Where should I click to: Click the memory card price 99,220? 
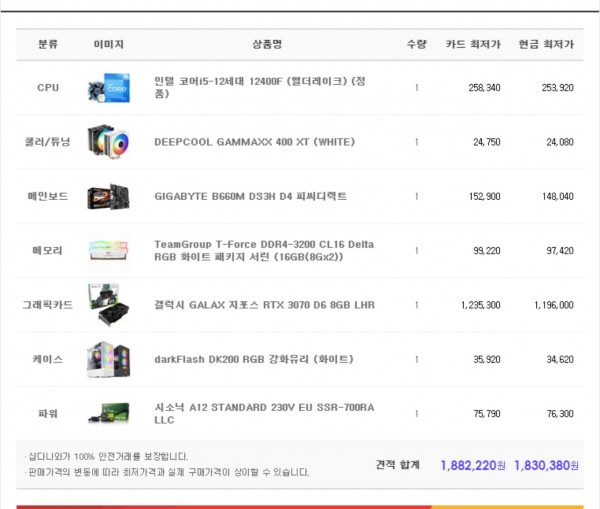tap(487, 251)
